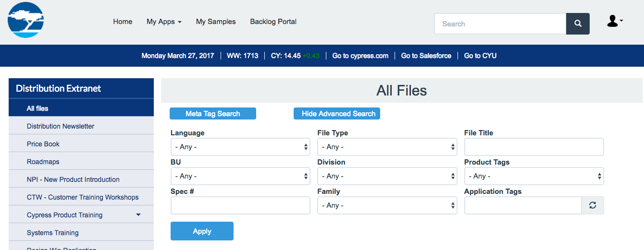The height and width of the screenshot is (250, 644).
Task: Click the All Files page heading
Action: [x=402, y=91]
